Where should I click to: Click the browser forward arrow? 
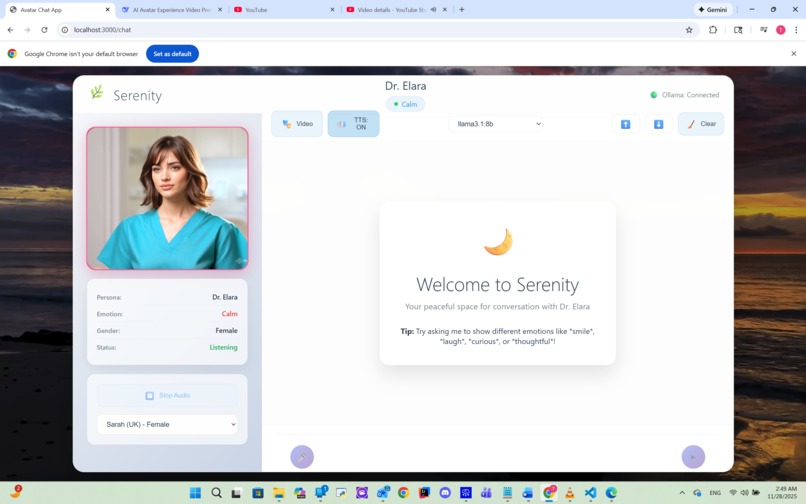click(27, 30)
